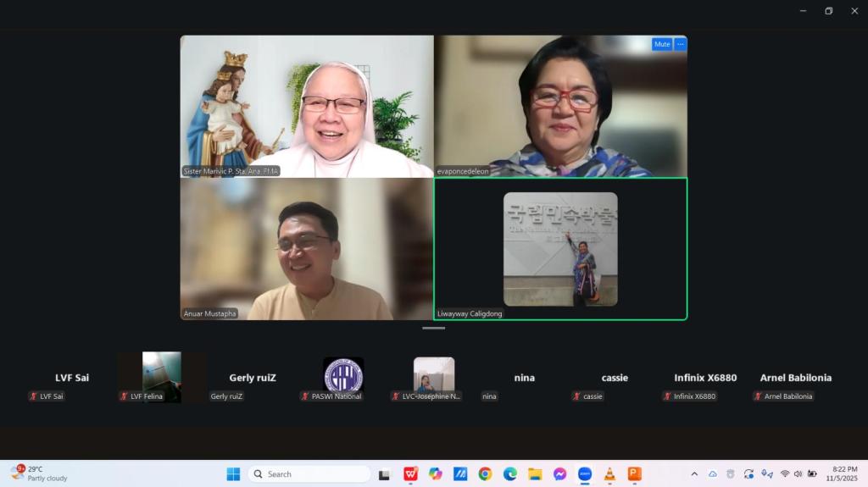This screenshot has width=868, height=487.
Task: Open the Copilot taskbar icon
Action: coord(435,474)
